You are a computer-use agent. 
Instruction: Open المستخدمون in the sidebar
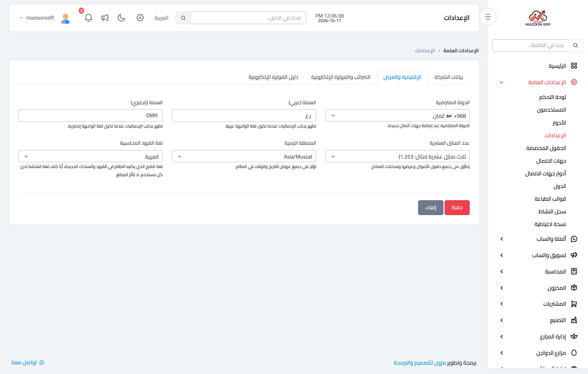[x=551, y=110]
